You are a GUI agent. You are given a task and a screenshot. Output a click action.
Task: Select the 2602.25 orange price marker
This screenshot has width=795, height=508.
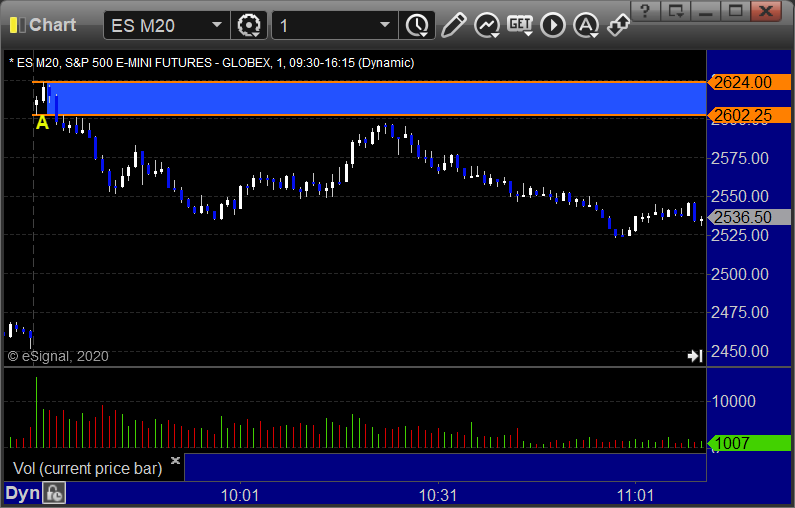749,115
